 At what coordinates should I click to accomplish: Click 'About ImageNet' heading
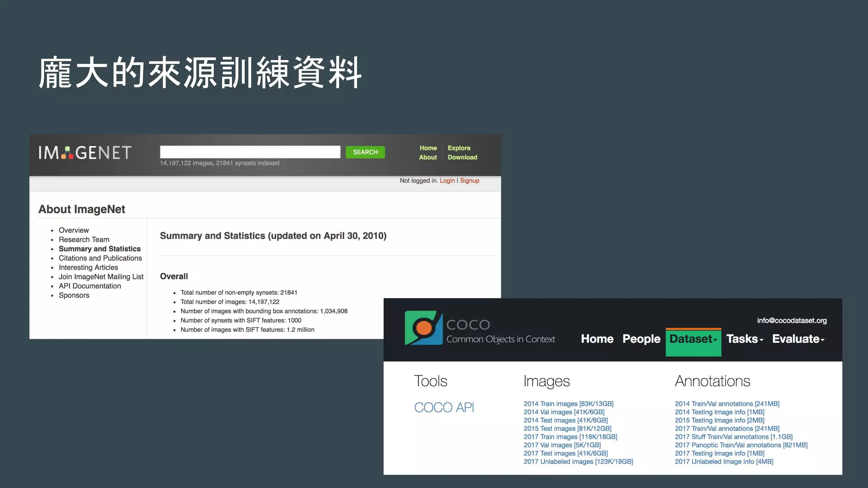(x=82, y=209)
